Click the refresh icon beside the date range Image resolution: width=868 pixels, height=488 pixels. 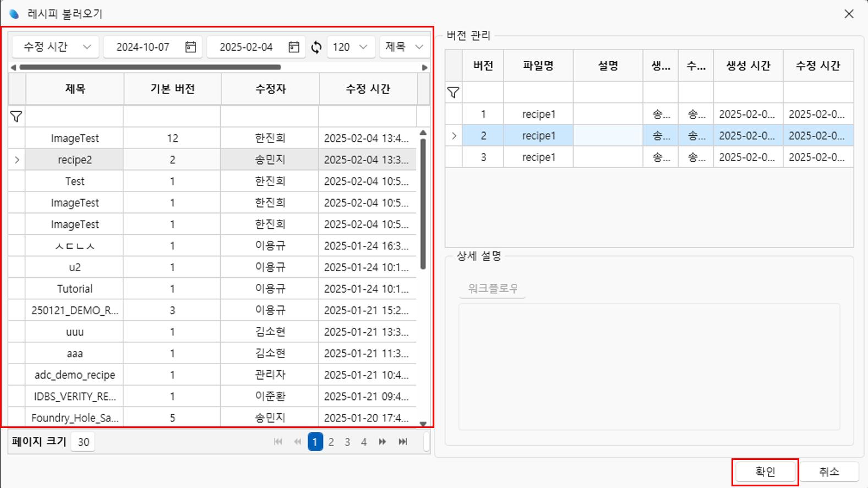pos(316,47)
